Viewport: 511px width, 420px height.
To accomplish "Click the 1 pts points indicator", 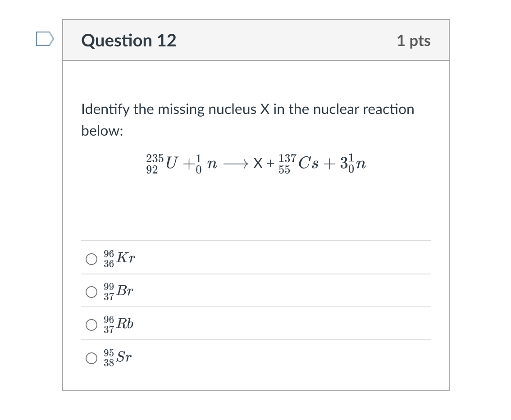I will [x=414, y=41].
